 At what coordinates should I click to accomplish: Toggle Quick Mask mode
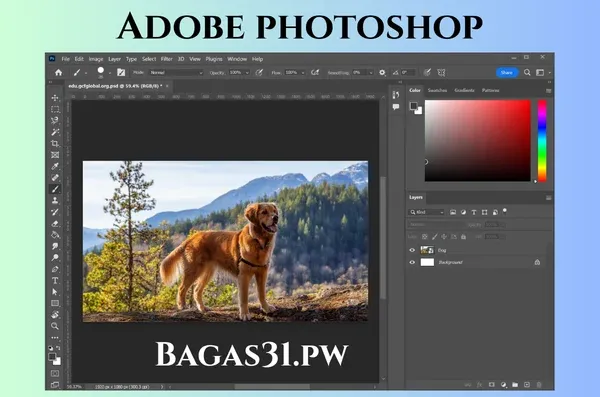click(x=55, y=373)
